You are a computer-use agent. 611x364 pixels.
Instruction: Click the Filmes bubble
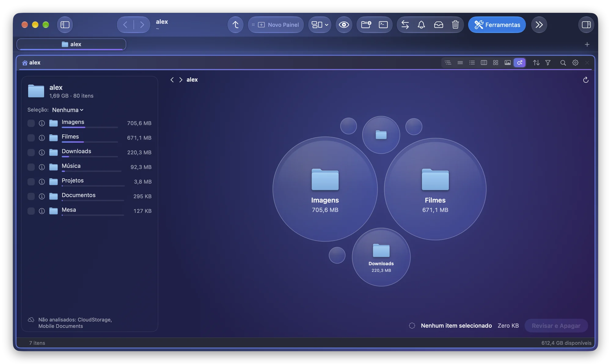pyautogui.click(x=435, y=189)
